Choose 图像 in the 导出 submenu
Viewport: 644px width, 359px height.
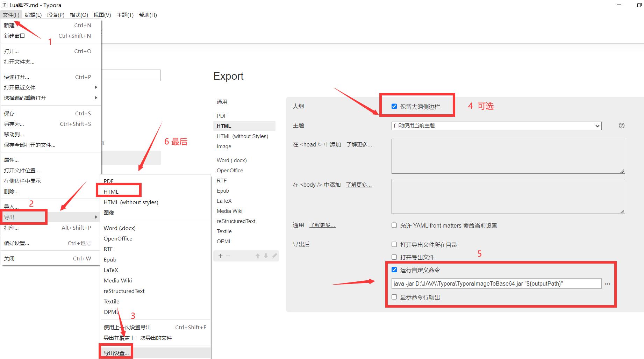tap(156, 213)
